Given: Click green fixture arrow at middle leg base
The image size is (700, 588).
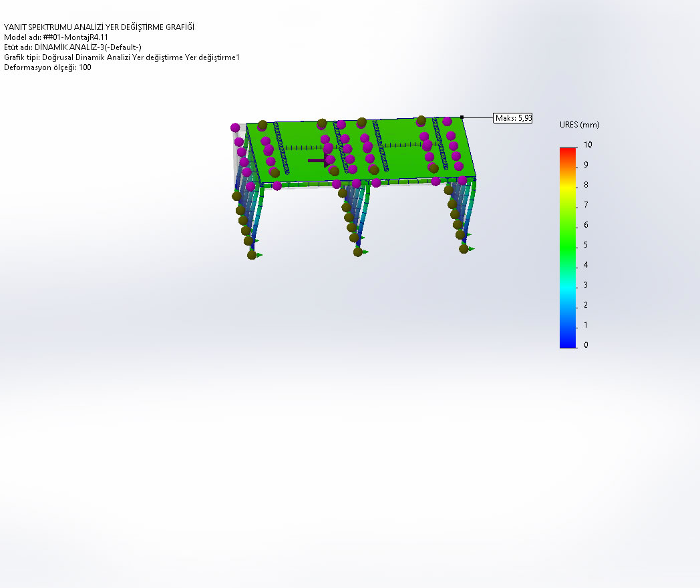Looking at the screenshot, I should click(x=366, y=252).
